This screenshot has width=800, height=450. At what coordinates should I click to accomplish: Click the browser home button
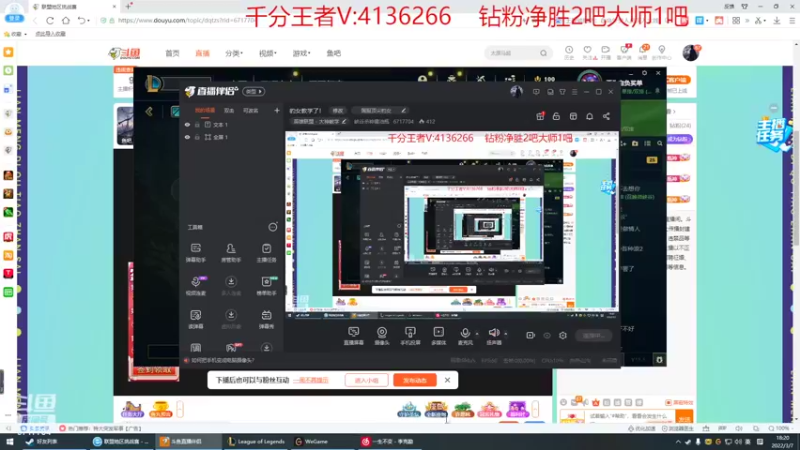tap(66, 20)
